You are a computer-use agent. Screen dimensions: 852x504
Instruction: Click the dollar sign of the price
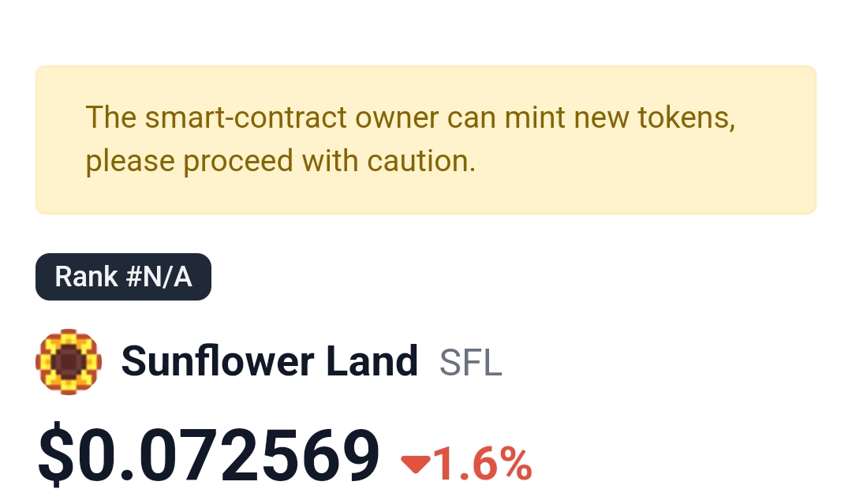[x=55, y=455]
